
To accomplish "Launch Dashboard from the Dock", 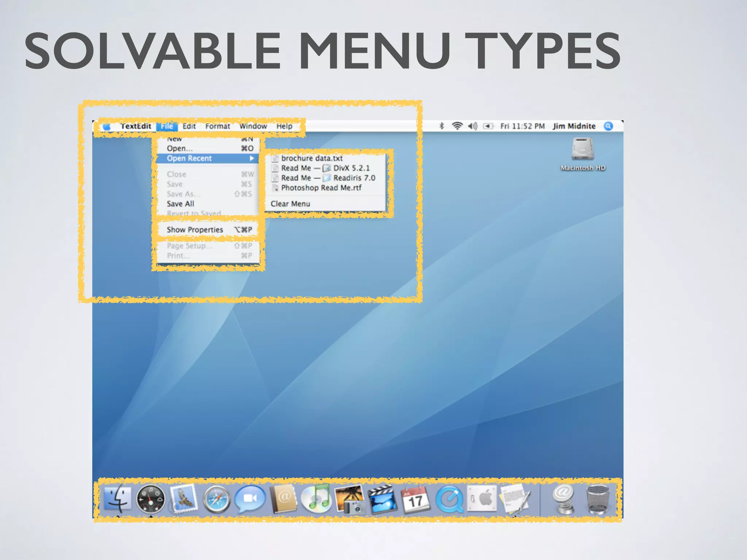I will 150,499.
